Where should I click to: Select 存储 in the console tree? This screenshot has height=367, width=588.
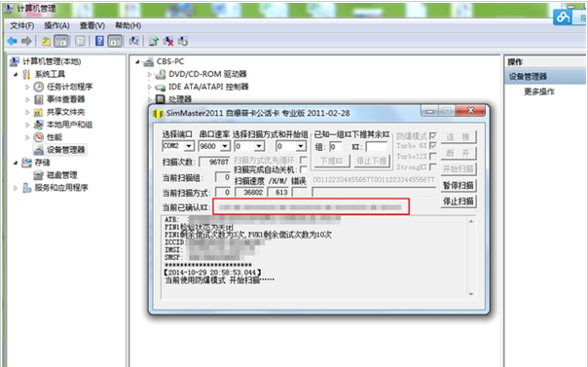42,163
